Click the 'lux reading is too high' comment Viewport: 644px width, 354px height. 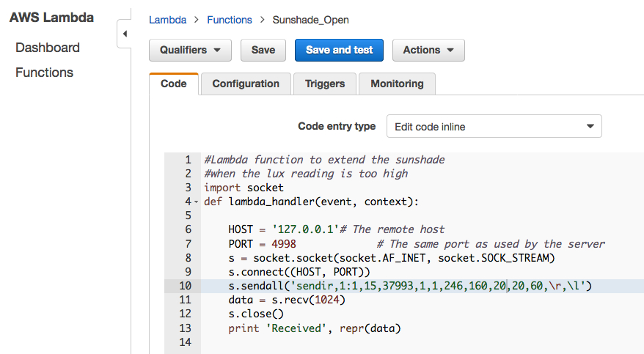[306, 174]
